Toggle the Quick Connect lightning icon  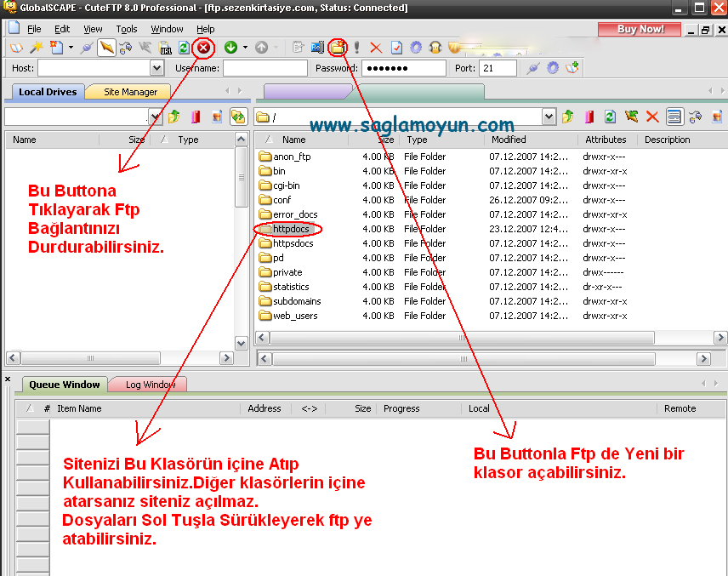point(106,48)
